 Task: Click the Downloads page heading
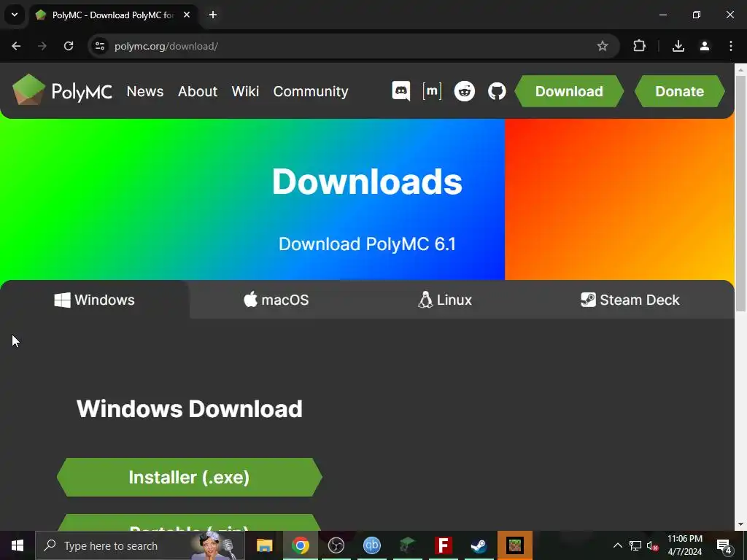coord(367,182)
